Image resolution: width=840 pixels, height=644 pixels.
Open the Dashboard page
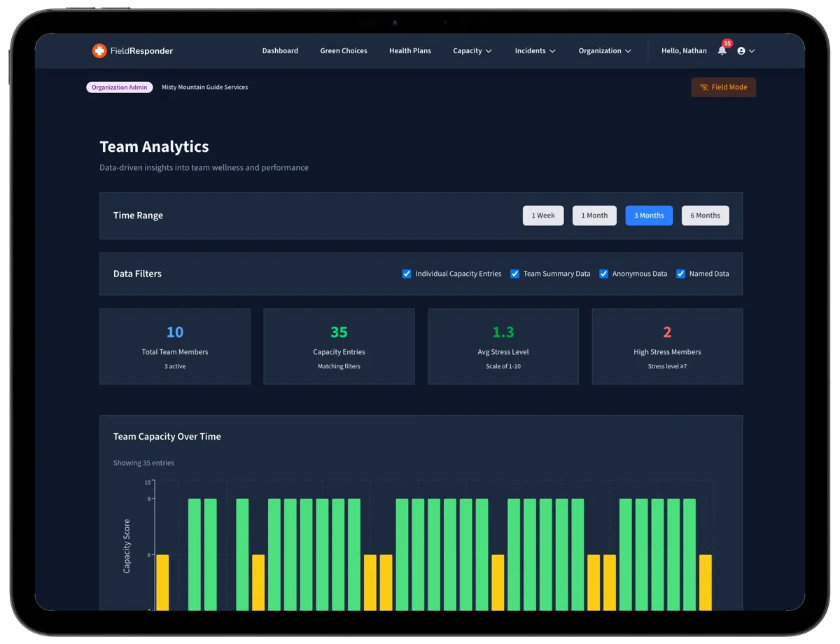point(280,50)
